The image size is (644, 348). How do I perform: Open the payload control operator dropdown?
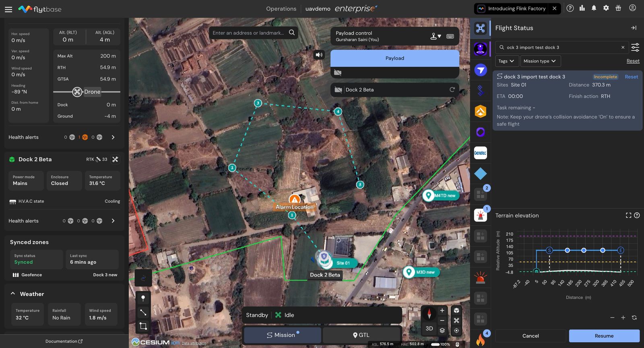(436, 36)
